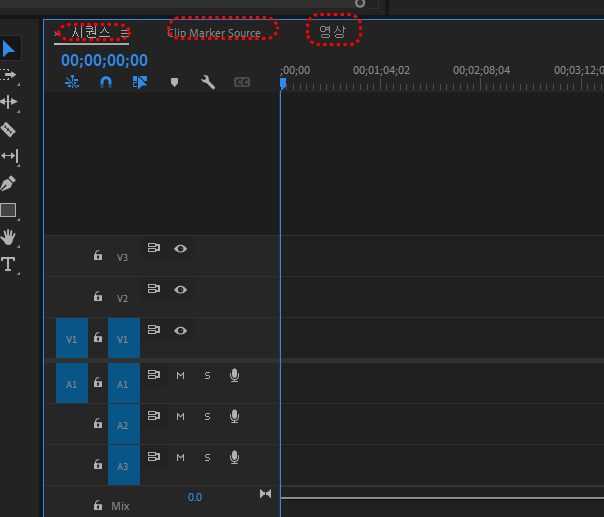Open the 시퀀스 panel menu

(124, 32)
